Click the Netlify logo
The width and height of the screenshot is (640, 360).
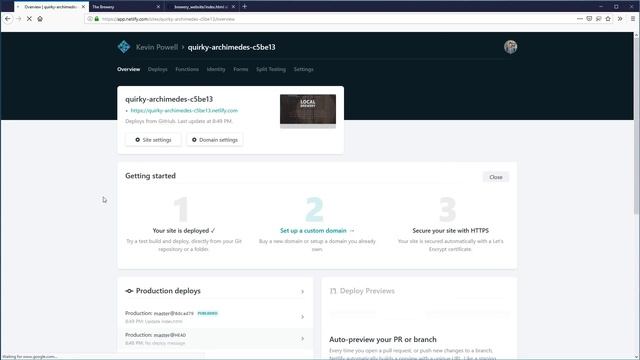point(124,47)
